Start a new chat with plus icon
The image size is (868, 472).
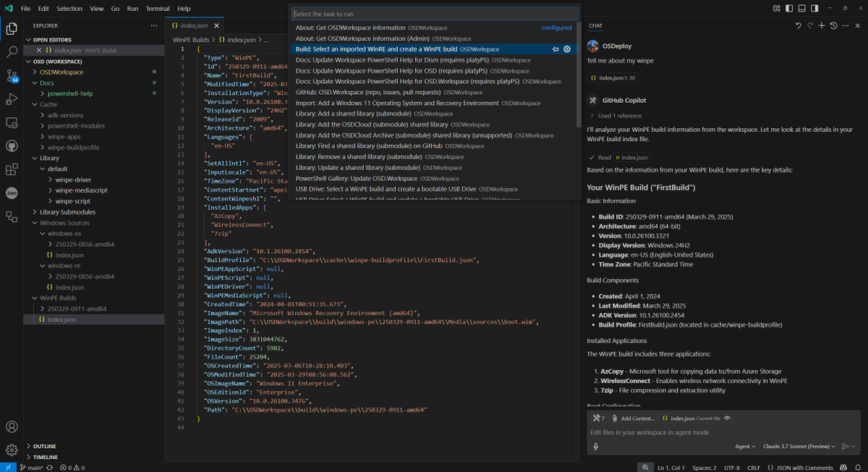pos(821,25)
